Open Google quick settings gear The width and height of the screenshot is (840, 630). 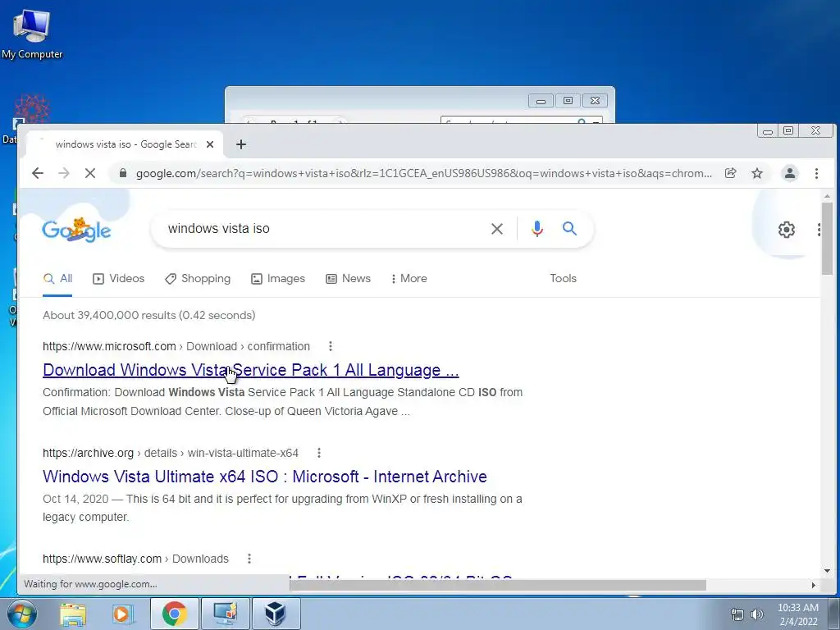click(x=787, y=230)
